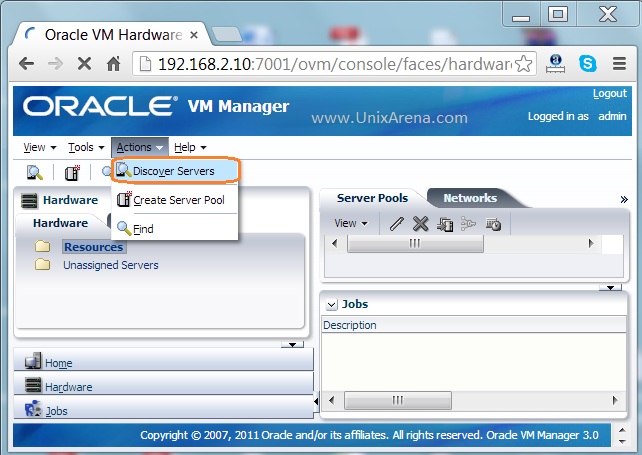Click the Skype extension icon

coord(588,63)
